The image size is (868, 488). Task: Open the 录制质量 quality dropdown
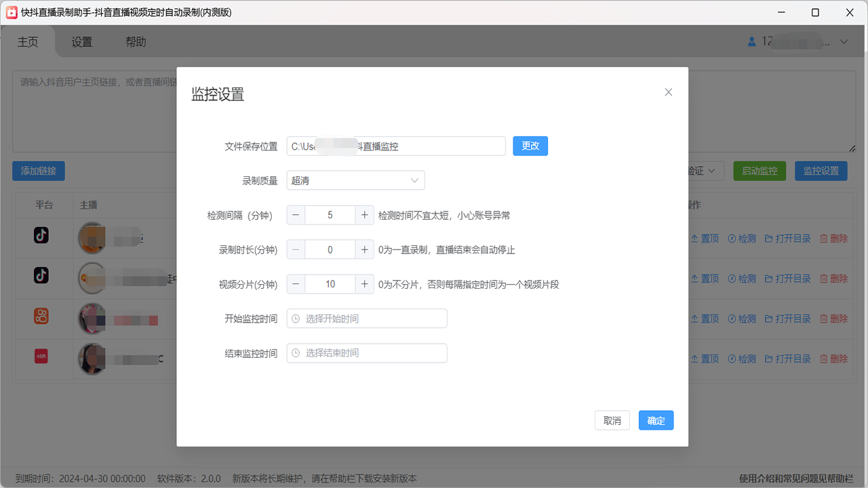356,180
